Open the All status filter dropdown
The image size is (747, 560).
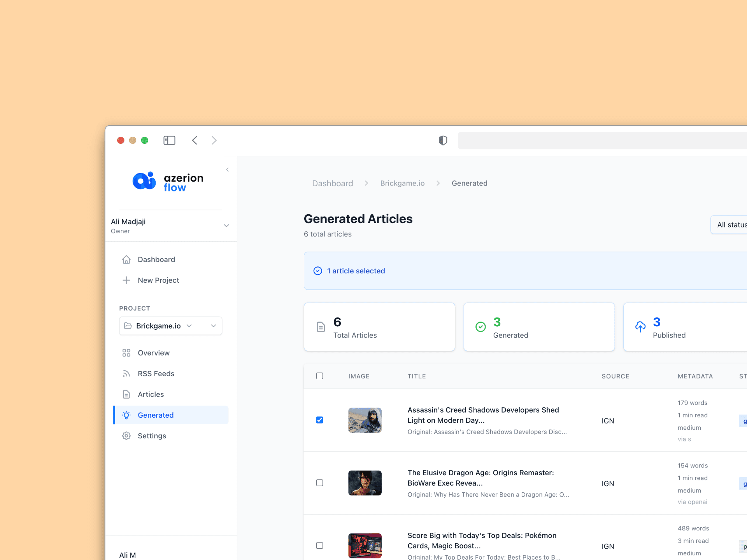point(731,225)
